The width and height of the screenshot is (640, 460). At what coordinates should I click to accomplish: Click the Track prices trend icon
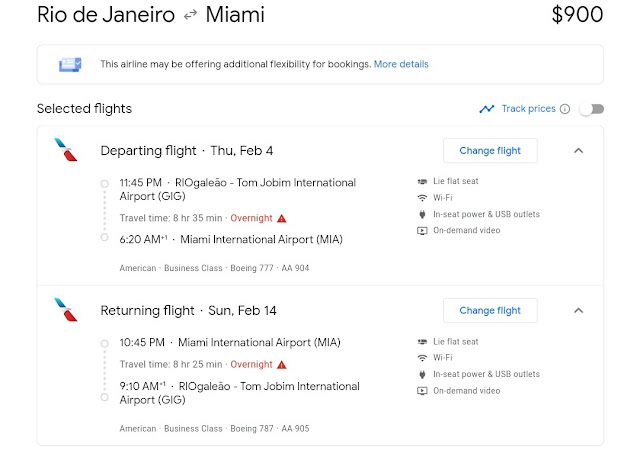(487, 109)
